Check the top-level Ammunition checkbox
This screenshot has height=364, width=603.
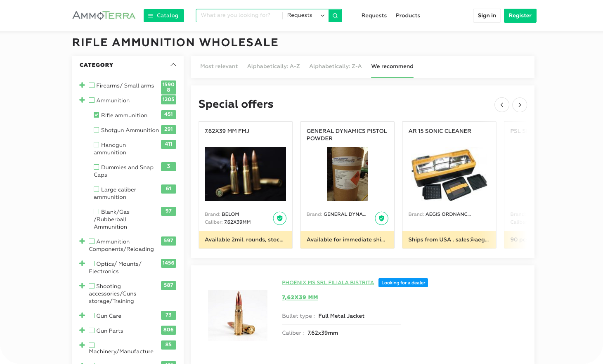click(x=92, y=100)
